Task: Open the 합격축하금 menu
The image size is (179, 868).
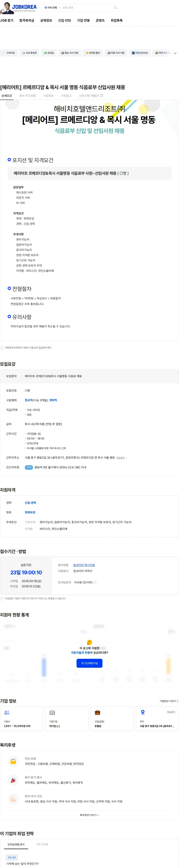Action: 27,21
